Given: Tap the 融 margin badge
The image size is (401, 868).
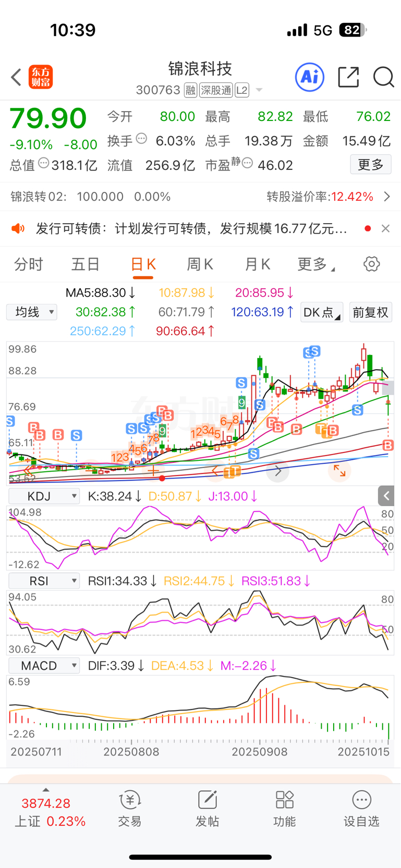Looking at the screenshot, I should (190, 91).
